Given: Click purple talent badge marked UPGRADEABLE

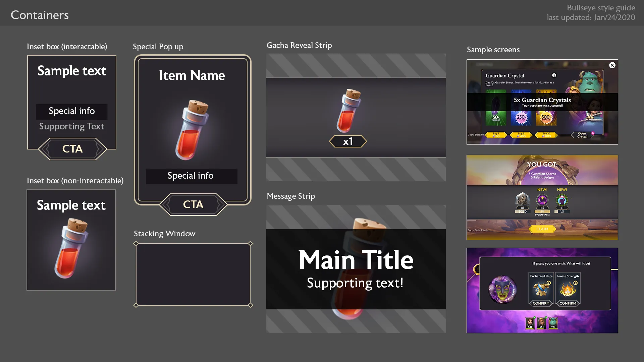Looking at the screenshot, I should pos(542,200).
